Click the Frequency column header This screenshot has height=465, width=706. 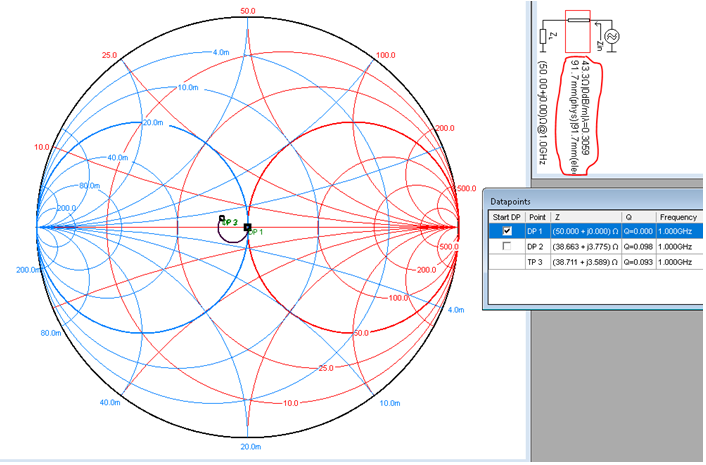coord(679,217)
